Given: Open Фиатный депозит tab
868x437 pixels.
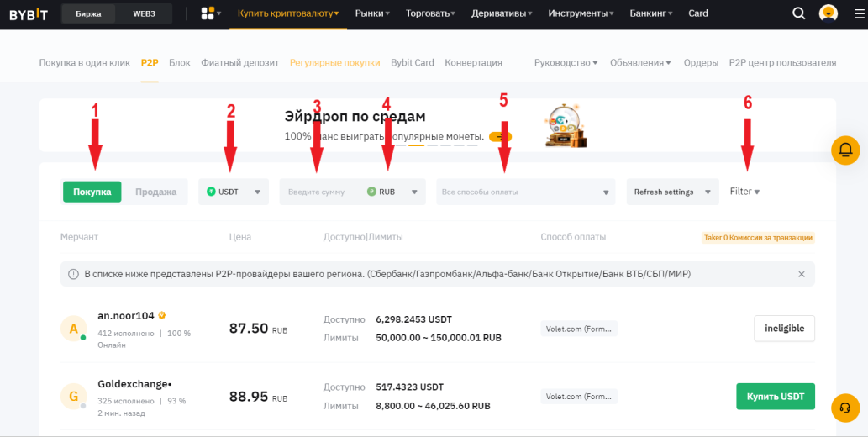Looking at the screenshot, I should coord(239,62).
